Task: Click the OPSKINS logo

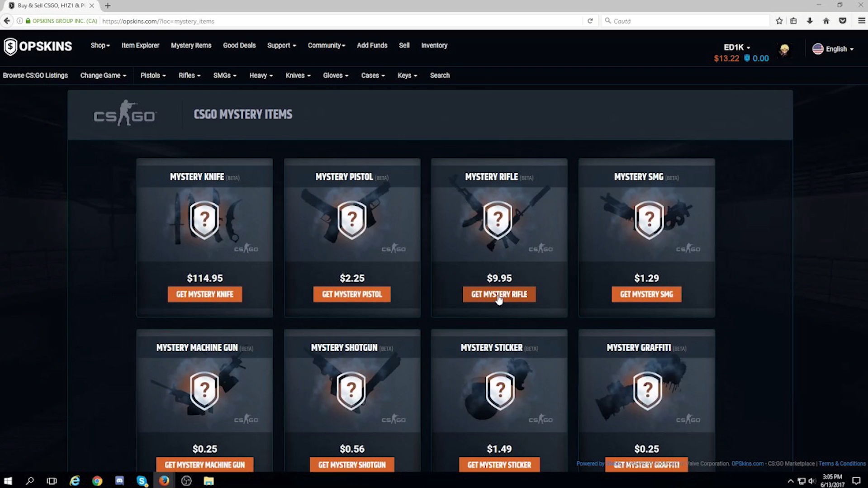Action: point(38,47)
